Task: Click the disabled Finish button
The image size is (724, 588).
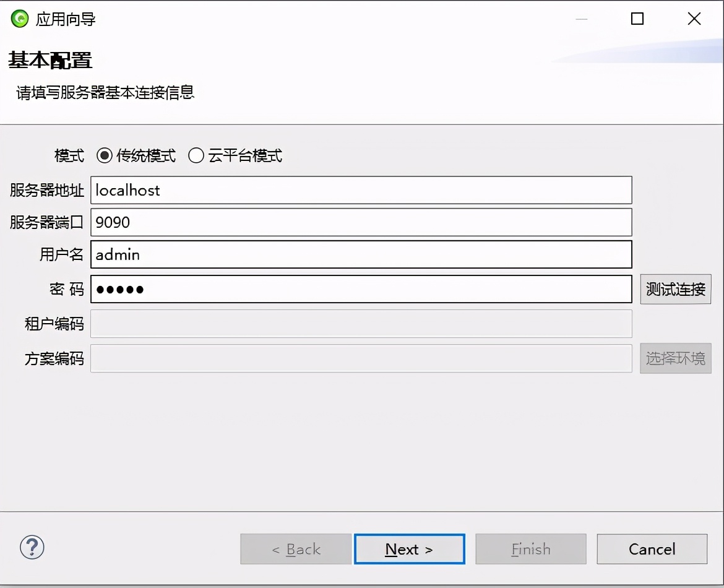Action: [x=530, y=549]
